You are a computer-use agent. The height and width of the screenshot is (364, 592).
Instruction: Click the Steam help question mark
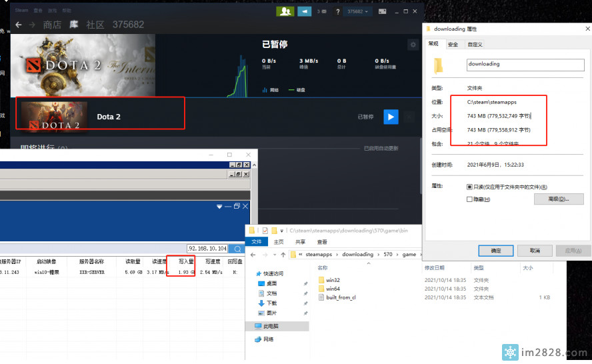337,12
